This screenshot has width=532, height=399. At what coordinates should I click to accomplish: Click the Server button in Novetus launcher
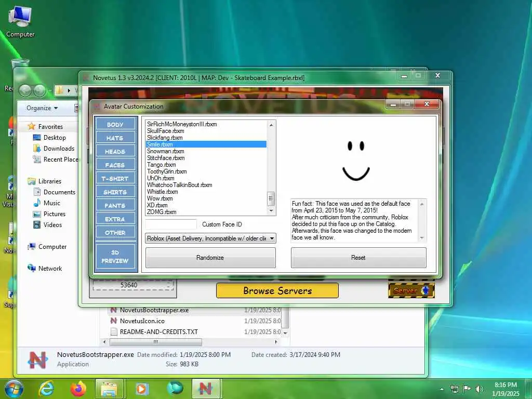click(x=411, y=290)
